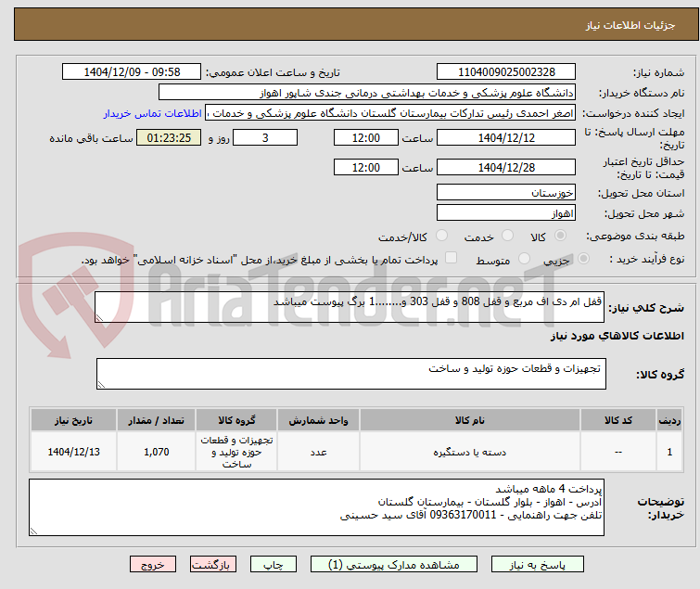Open اطلاعات تماس خریدار link

click(x=153, y=113)
